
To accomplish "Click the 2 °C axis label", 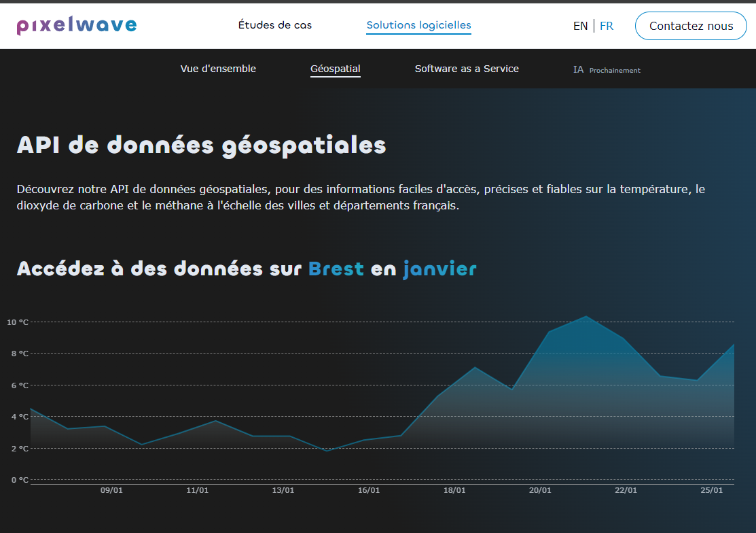I will [20, 449].
